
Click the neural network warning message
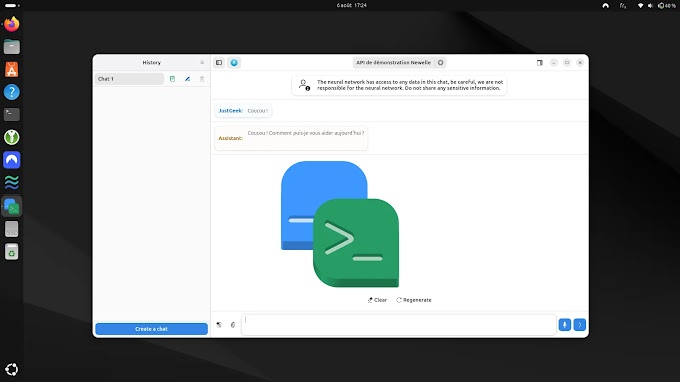(x=410, y=85)
